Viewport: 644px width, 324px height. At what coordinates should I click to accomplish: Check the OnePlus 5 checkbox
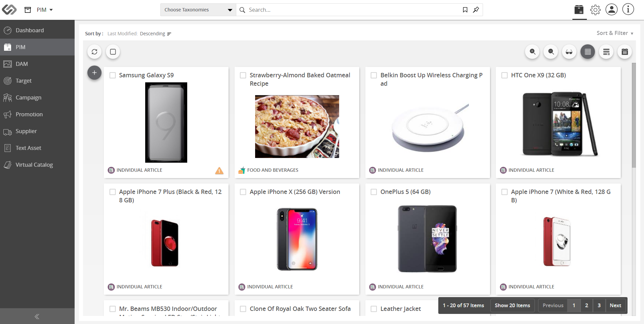pyautogui.click(x=374, y=192)
